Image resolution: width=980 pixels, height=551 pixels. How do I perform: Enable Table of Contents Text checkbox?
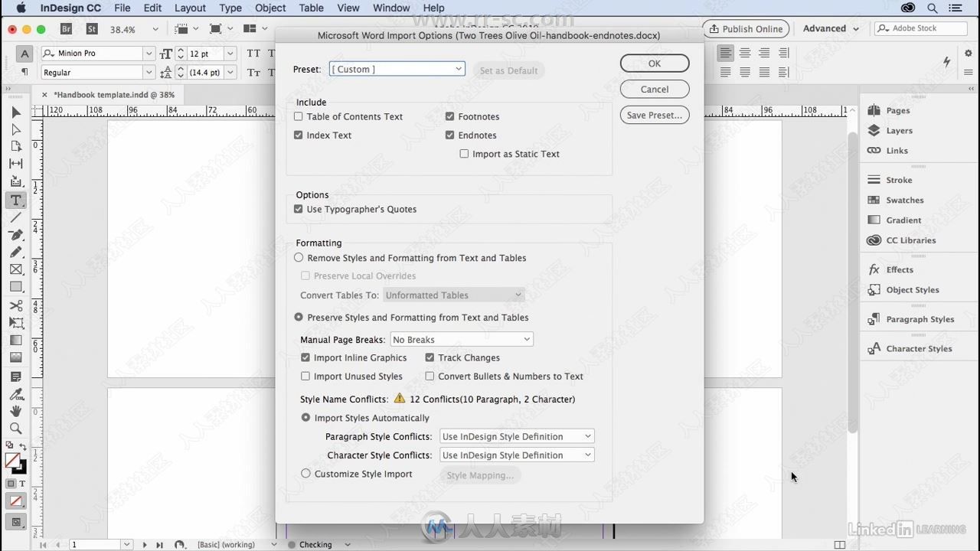(299, 116)
